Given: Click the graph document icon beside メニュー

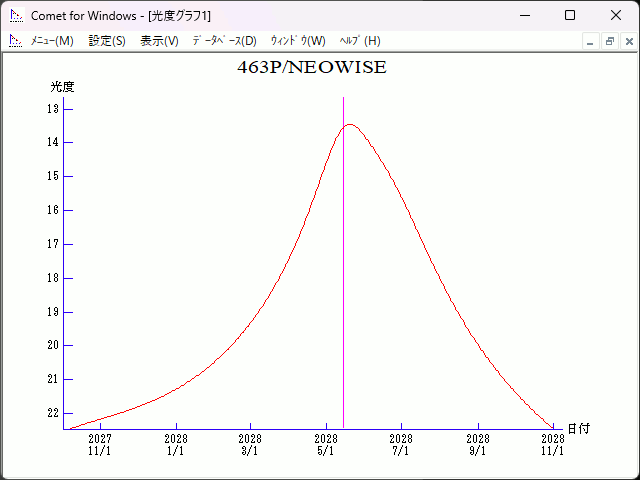Looking at the screenshot, I should click(15, 41).
